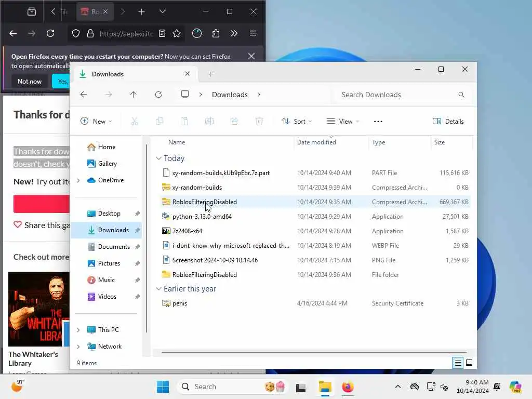
Task: Expand OneDrive in the navigation pane
Action: 78,180
